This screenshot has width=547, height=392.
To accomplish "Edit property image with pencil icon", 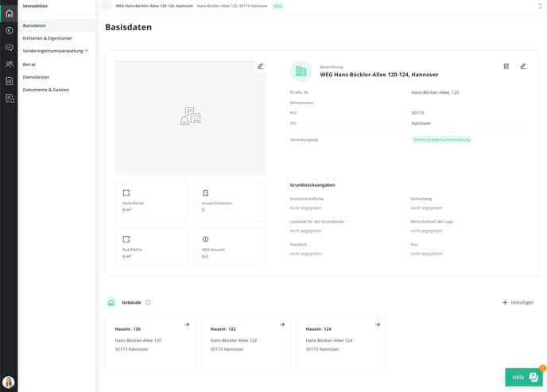I will [x=260, y=66].
